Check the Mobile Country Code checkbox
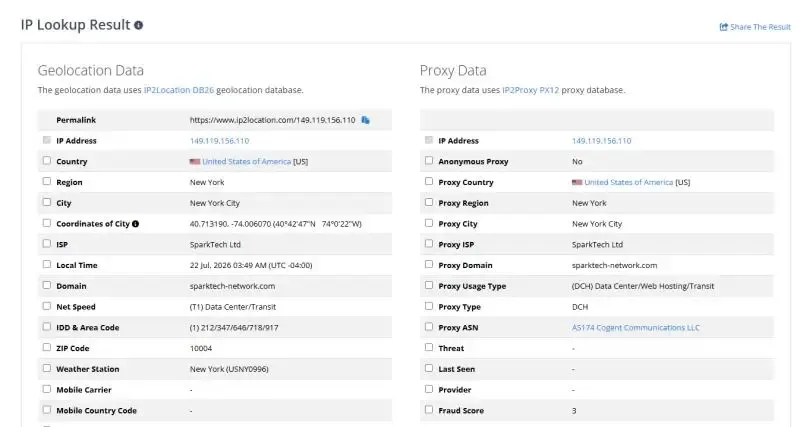 (x=47, y=409)
